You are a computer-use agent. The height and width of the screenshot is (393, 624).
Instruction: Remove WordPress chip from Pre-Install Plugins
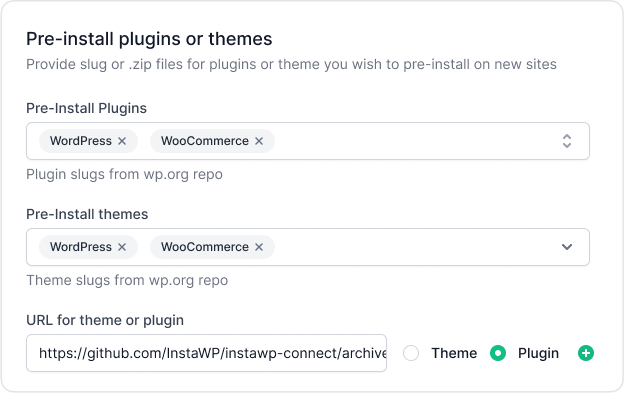click(x=122, y=141)
